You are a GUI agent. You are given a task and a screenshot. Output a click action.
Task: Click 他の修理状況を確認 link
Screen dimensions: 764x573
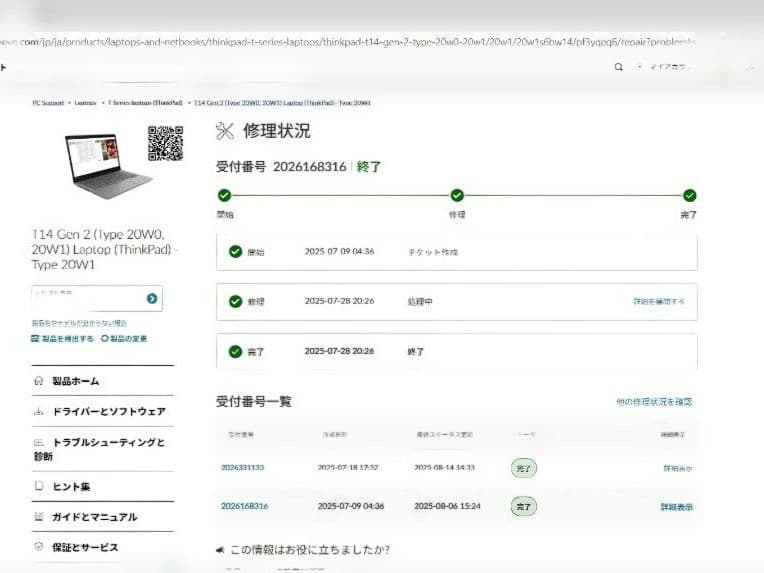pyautogui.click(x=654, y=401)
